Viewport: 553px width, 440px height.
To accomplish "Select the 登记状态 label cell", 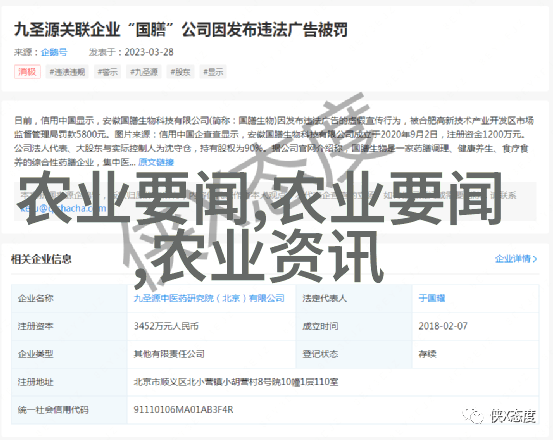I will click(x=354, y=354).
